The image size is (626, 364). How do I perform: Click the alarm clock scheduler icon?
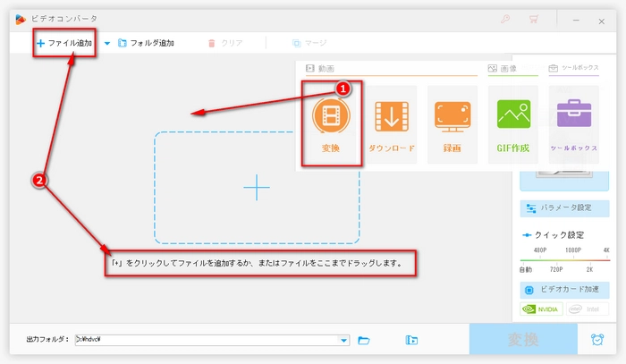click(x=596, y=339)
